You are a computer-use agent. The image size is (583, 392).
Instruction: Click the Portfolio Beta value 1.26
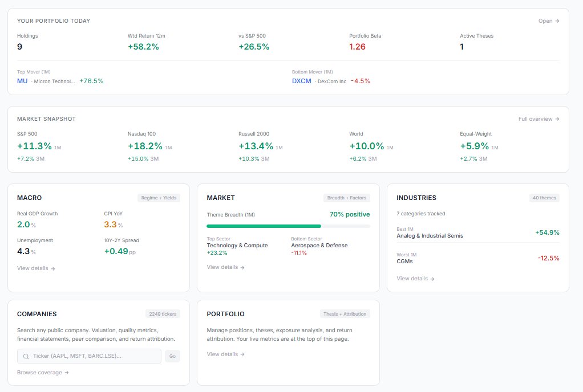pos(357,47)
